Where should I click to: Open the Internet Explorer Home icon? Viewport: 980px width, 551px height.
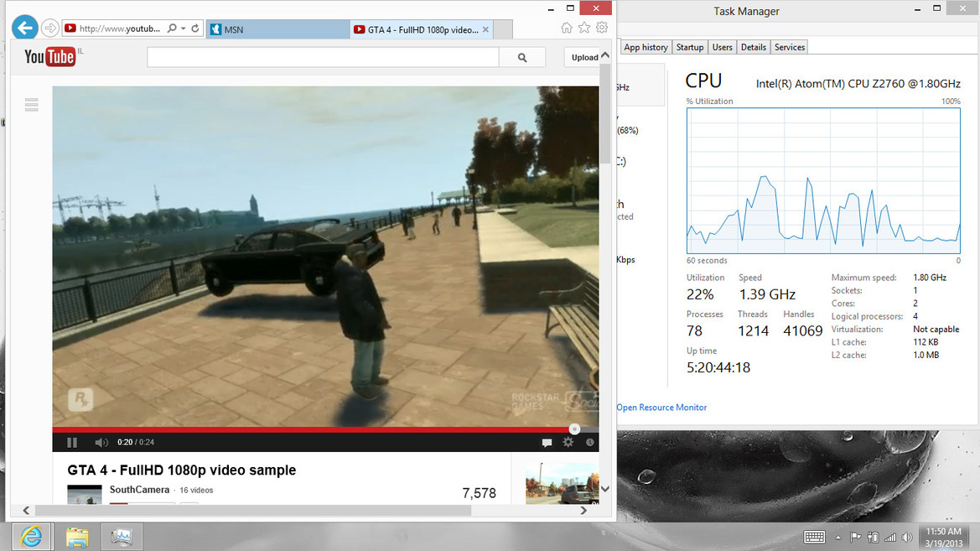click(x=566, y=28)
